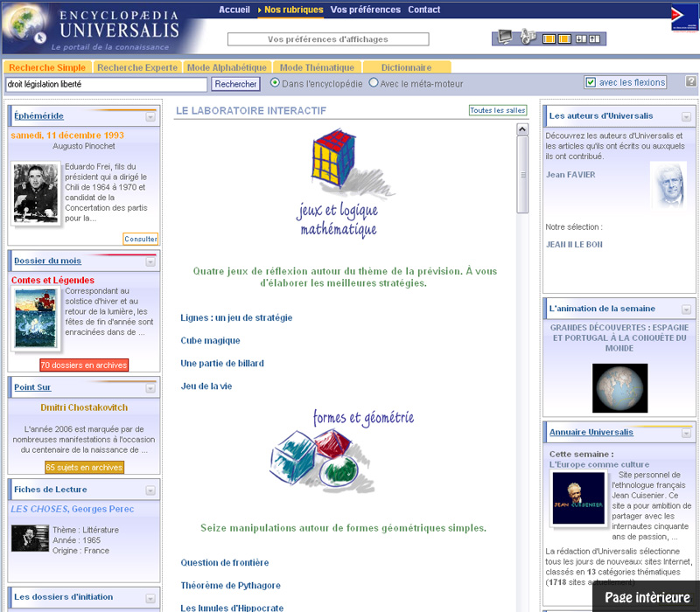Open Lignes : un jeu de stratégie
This screenshot has height=612, width=700.
click(x=236, y=317)
